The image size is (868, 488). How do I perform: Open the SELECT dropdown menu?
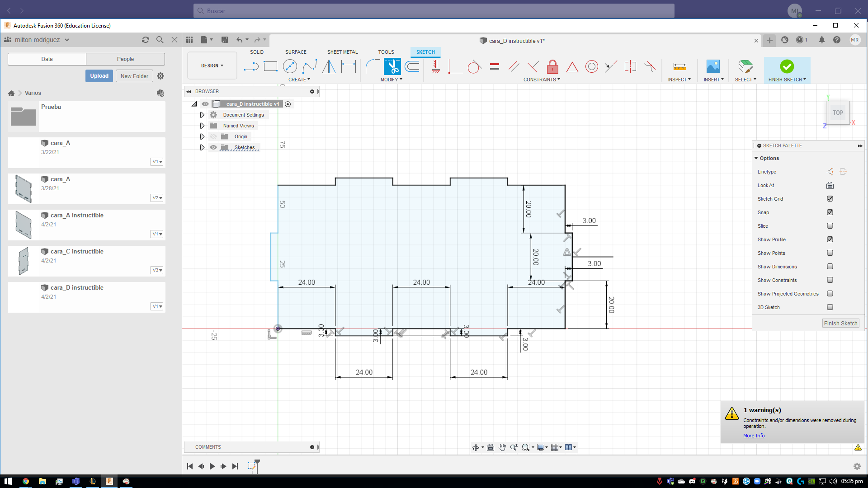coord(745,80)
